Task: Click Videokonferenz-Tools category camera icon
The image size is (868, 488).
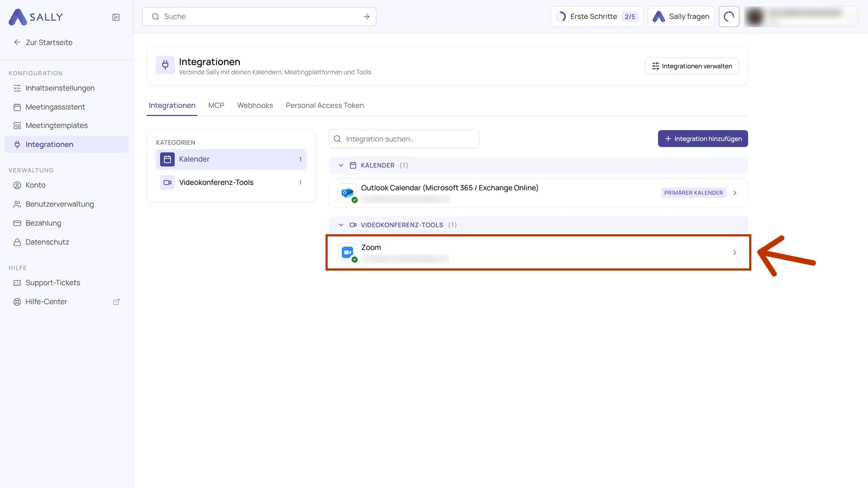Action: pos(168,183)
